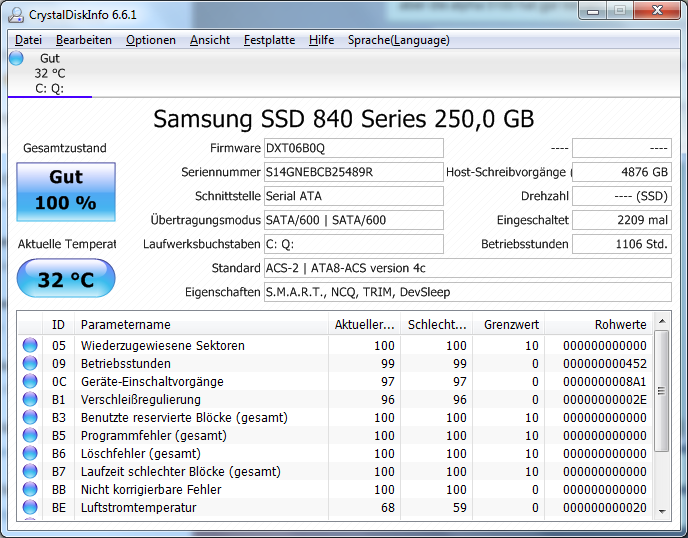The height and width of the screenshot is (538, 688).
Task: Click the Firmware field DXT06B0Q
Action: click(x=354, y=148)
